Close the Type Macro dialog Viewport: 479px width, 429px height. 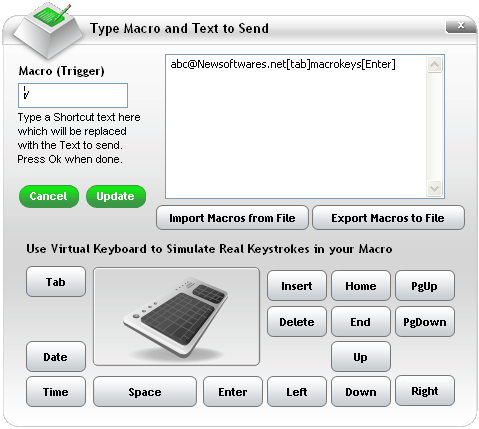tap(461, 26)
